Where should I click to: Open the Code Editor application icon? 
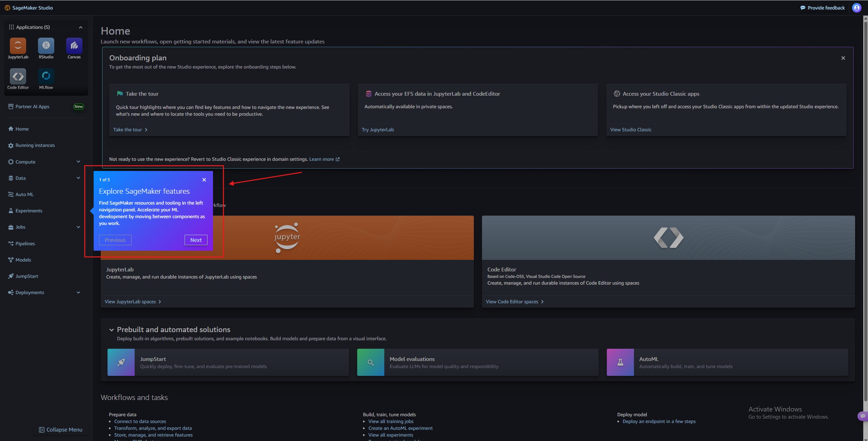[18, 76]
